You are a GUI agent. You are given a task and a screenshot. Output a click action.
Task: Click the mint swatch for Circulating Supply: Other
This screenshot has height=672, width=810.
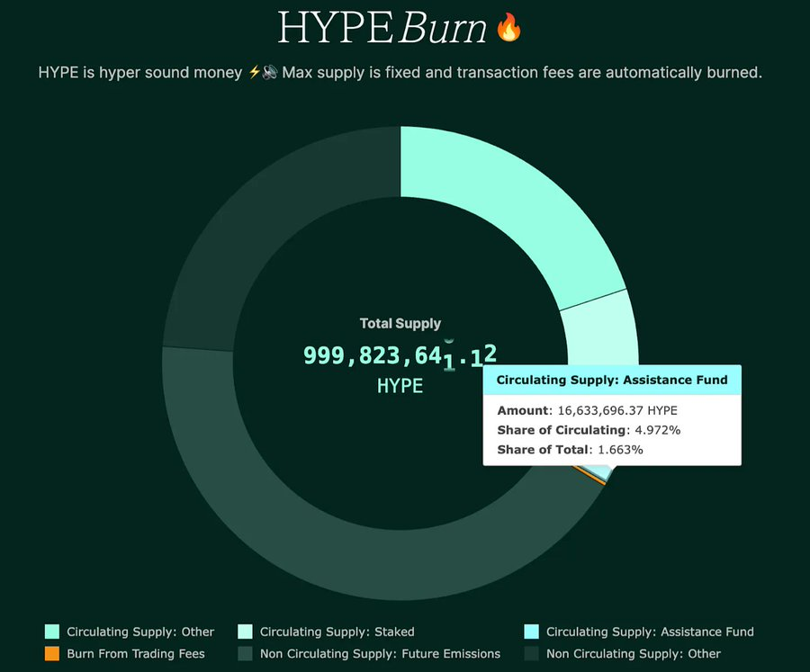(52, 632)
